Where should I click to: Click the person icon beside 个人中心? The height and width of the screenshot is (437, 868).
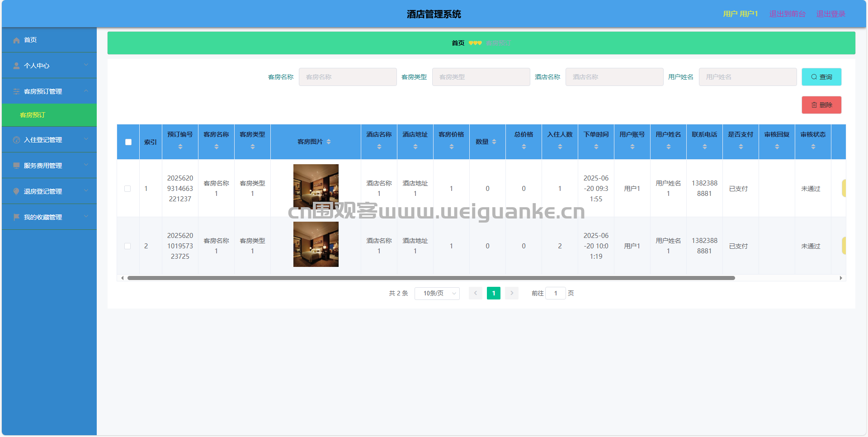16,66
